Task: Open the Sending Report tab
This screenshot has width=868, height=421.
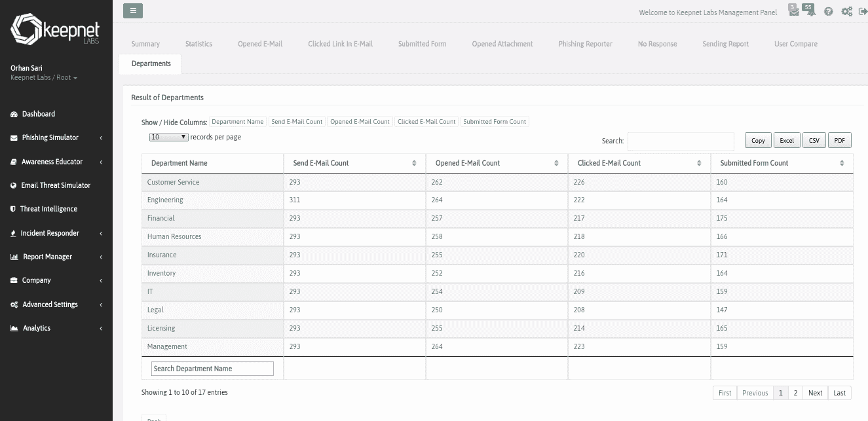Action: click(x=725, y=44)
